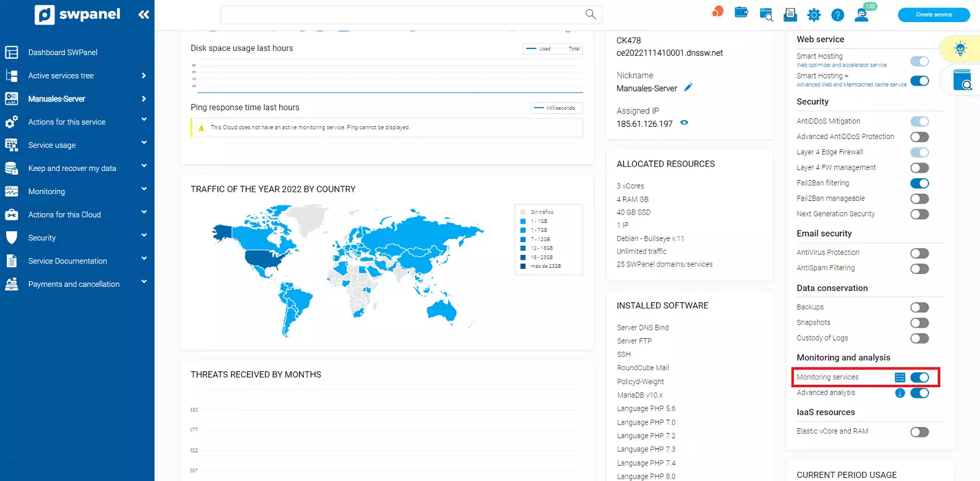Turn off Fail2Ban filtering toggle
Image resolution: width=980 pixels, height=481 pixels.
[x=919, y=183]
